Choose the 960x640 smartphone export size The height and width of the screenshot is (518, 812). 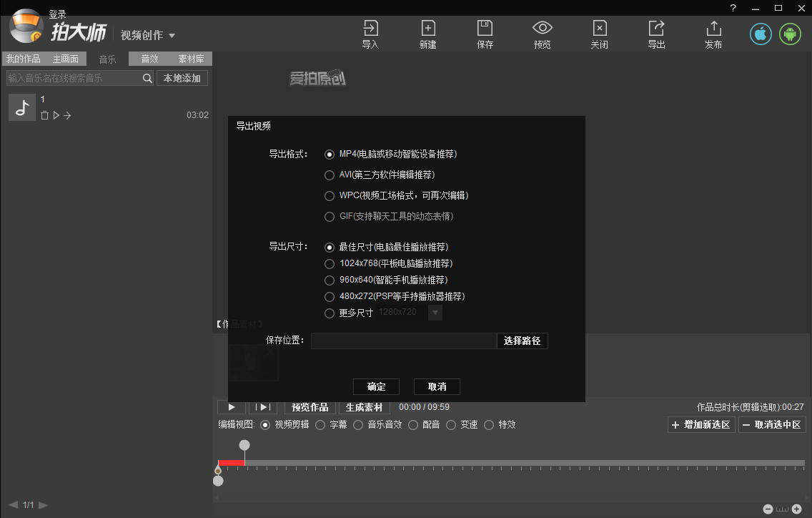[x=330, y=280]
